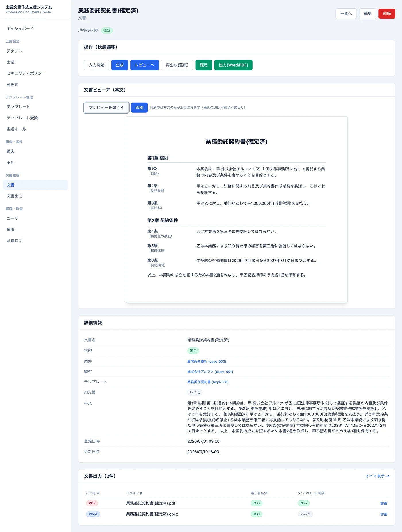Open テナント in the sidebar
402x532 pixels.
tap(36, 51)
